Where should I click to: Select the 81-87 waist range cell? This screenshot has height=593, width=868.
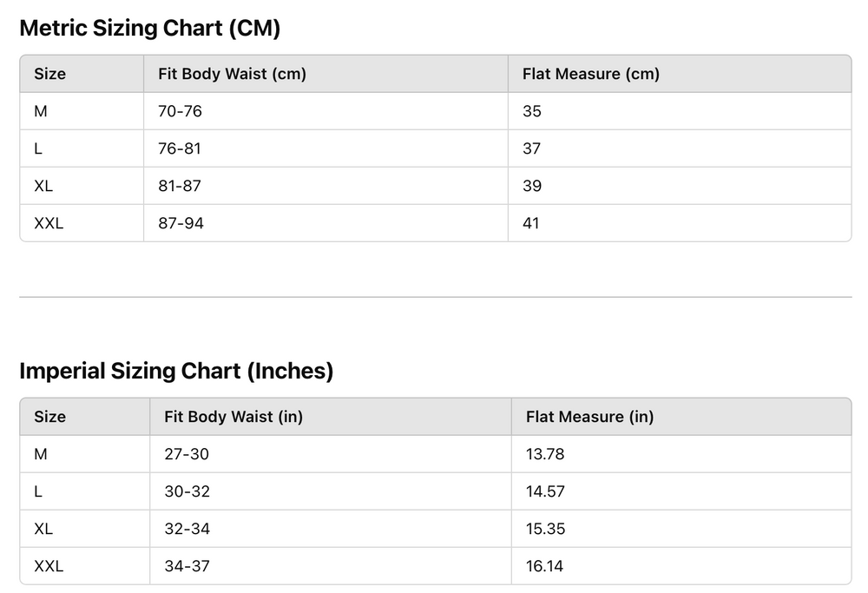click(180, 186)
